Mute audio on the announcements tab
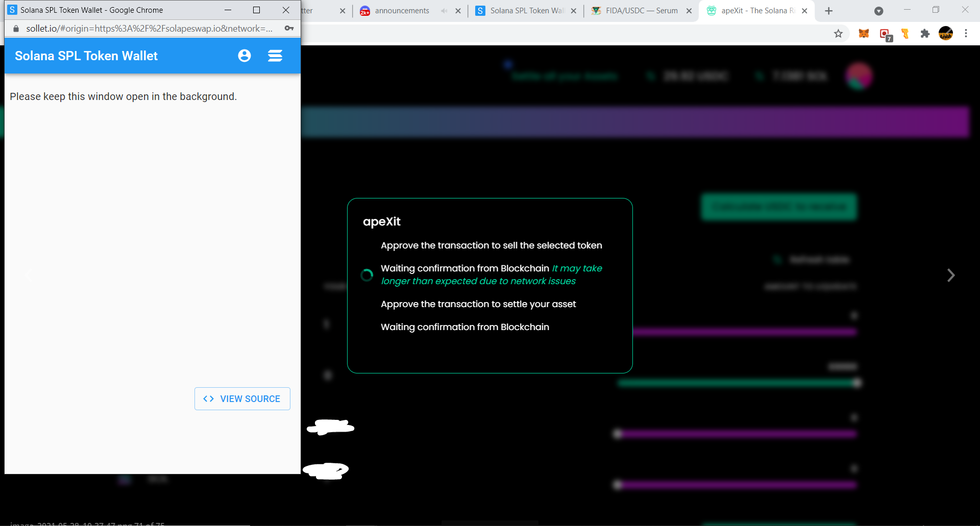Viewport: 980px width, 526px height. pyautogui.click(x=444, y=11)
